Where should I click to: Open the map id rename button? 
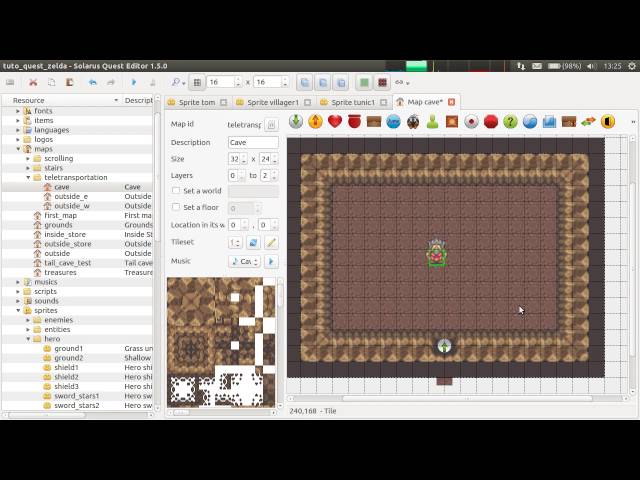tap(271, 124)
